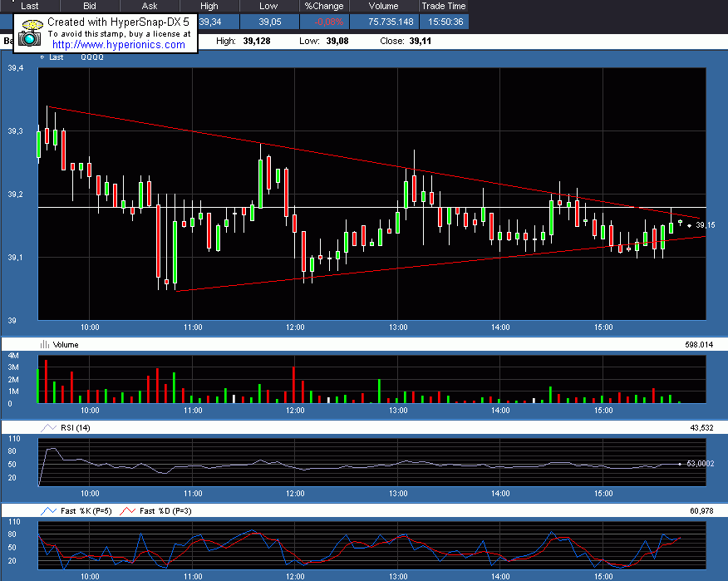The width and height of the screenshot is (728, 581).
Task: Click the Close 39,11 bar value
Action: tap(421, 41)
